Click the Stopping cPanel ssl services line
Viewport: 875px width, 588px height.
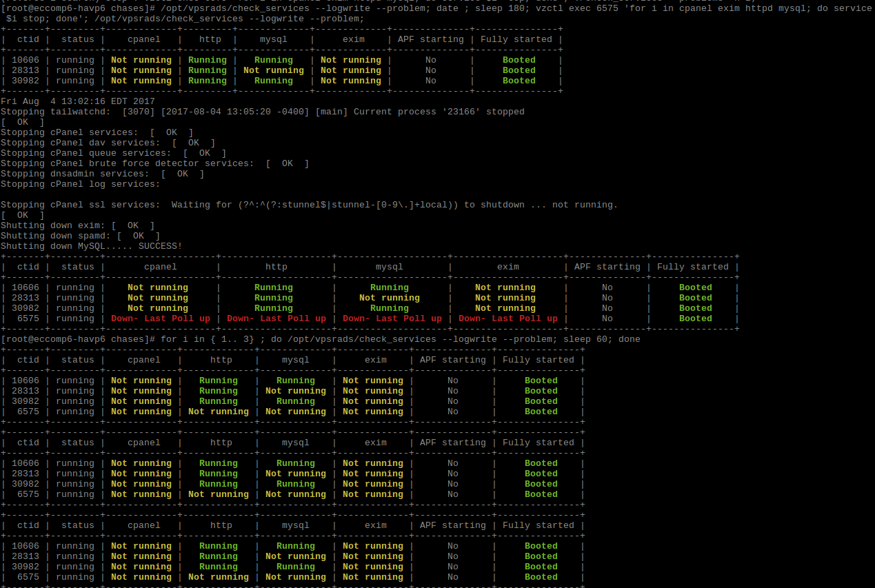point(309,205)
